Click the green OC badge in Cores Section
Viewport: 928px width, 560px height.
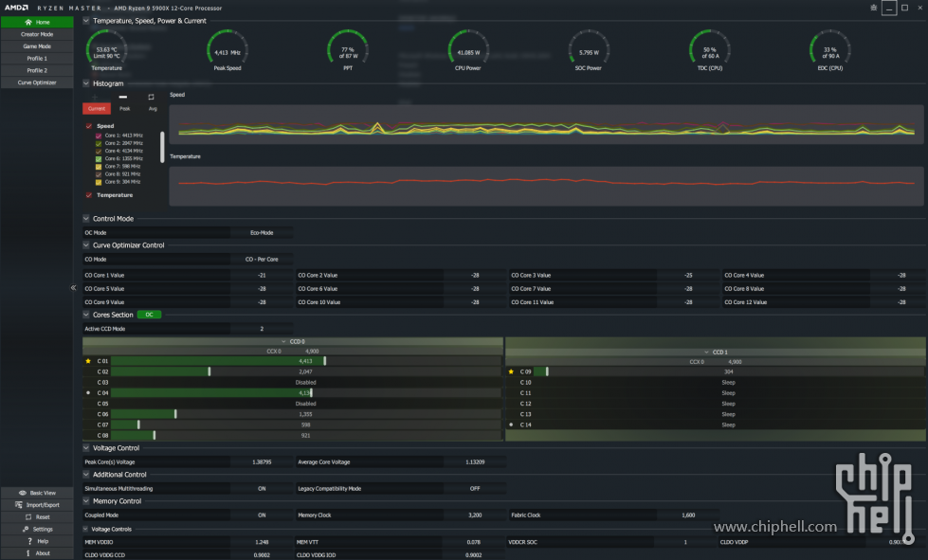(x=149, y=315)
